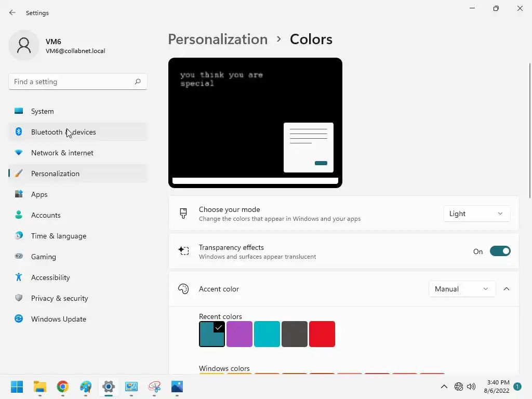Click the Accessibility figure icon

coord(19,277)
